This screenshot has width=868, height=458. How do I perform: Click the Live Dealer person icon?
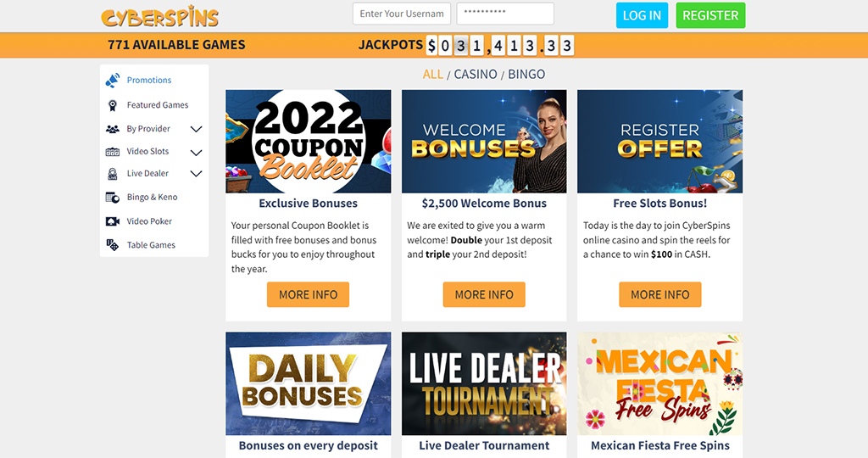pyautogui.click(x=113, y=174)
